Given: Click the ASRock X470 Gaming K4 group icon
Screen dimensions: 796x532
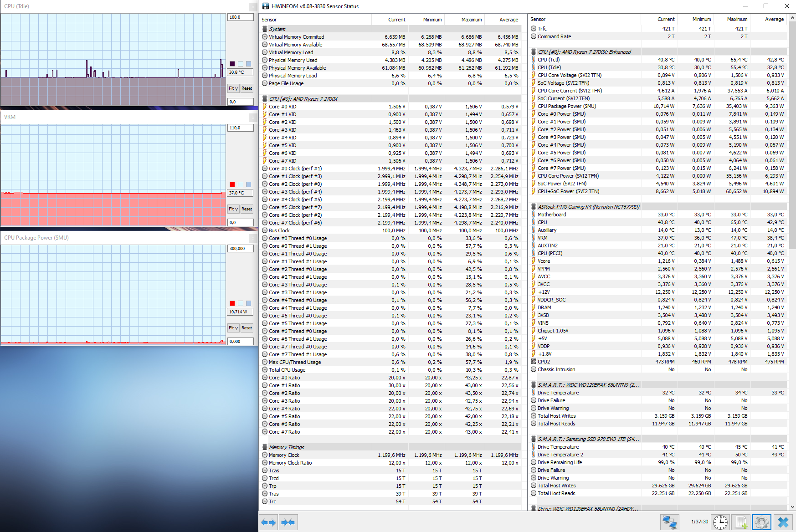Looking at the screenshot, I should 534,207.
